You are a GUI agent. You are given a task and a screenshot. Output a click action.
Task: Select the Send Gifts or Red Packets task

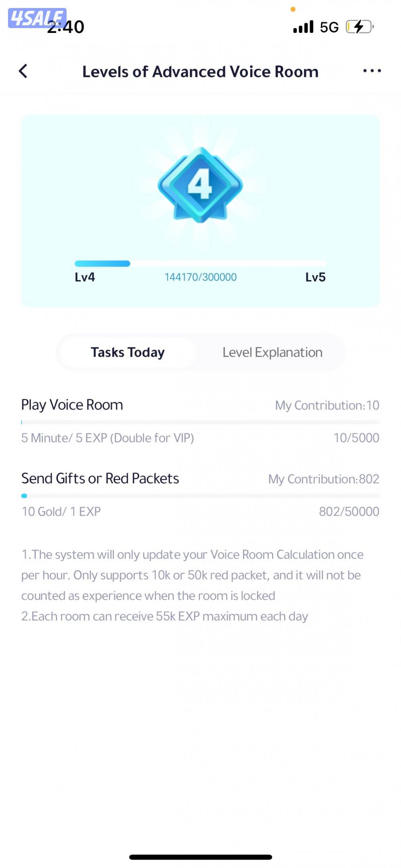(x=100, y=479)
